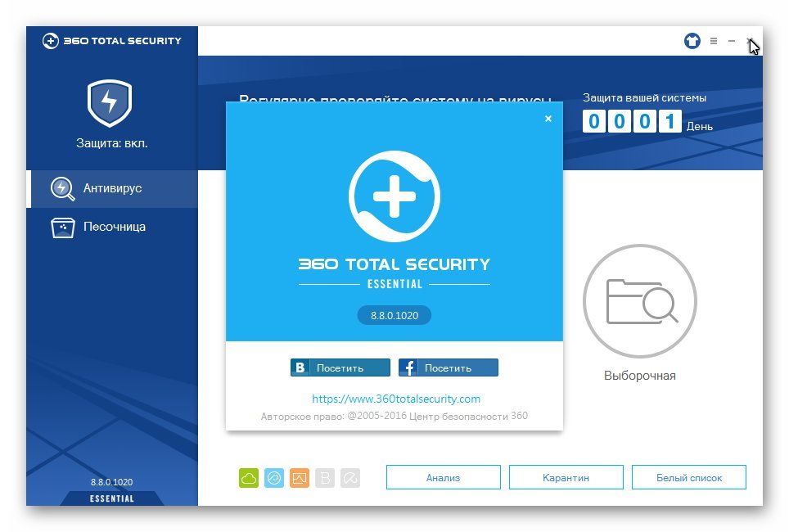Minimize the 360 Total Security window
The width and height of the screenshot is (789, 532).
click(732, 41)
